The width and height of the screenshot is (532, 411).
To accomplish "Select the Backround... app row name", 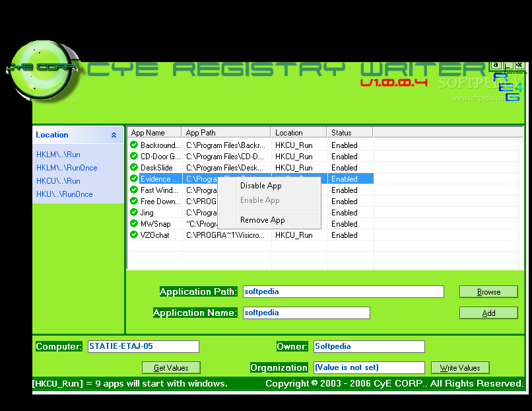I will pos(160,145).
